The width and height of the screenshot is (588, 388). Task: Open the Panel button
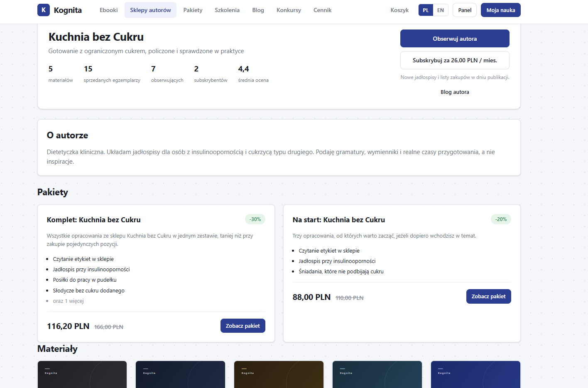point(465,10)
